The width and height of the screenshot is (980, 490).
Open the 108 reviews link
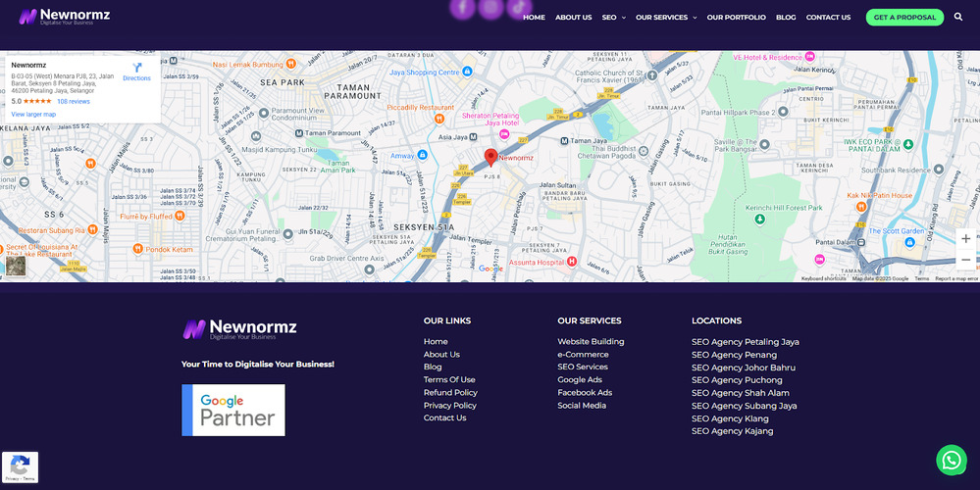click(x=74, y=101)
